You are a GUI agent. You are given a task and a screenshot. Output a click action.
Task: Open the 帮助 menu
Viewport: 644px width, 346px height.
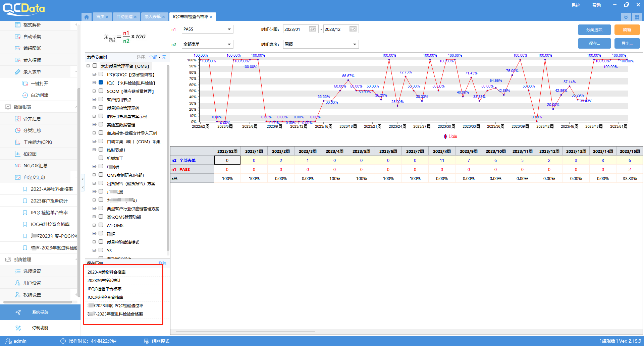pyautogui.click(x=596, y=5)
